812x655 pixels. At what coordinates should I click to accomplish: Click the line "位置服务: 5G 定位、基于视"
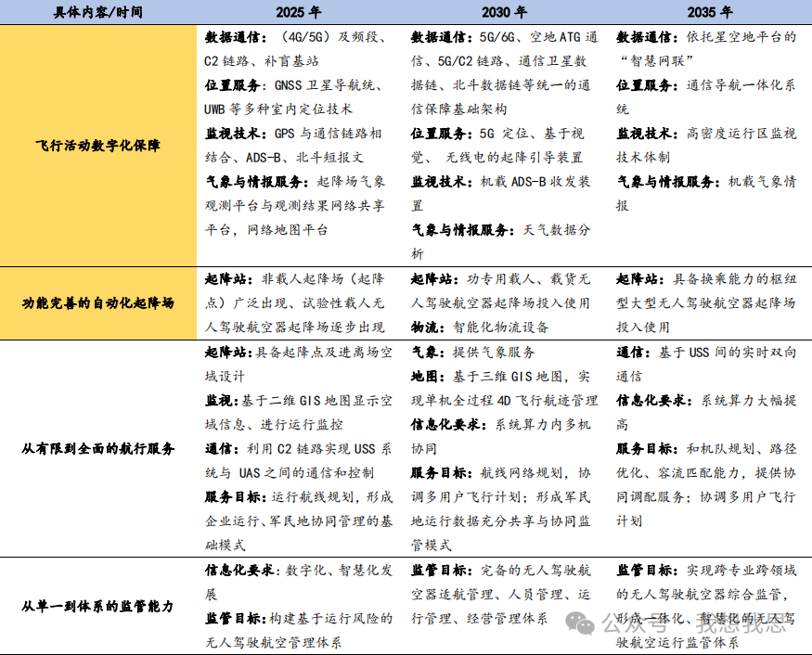497,134
